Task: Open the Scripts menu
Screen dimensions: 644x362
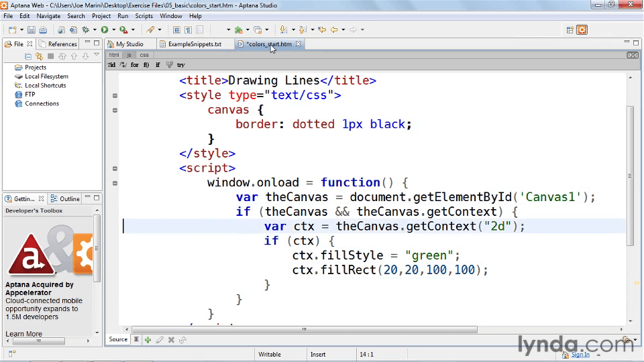Action: pyautogui.click(x=144, y=16)
